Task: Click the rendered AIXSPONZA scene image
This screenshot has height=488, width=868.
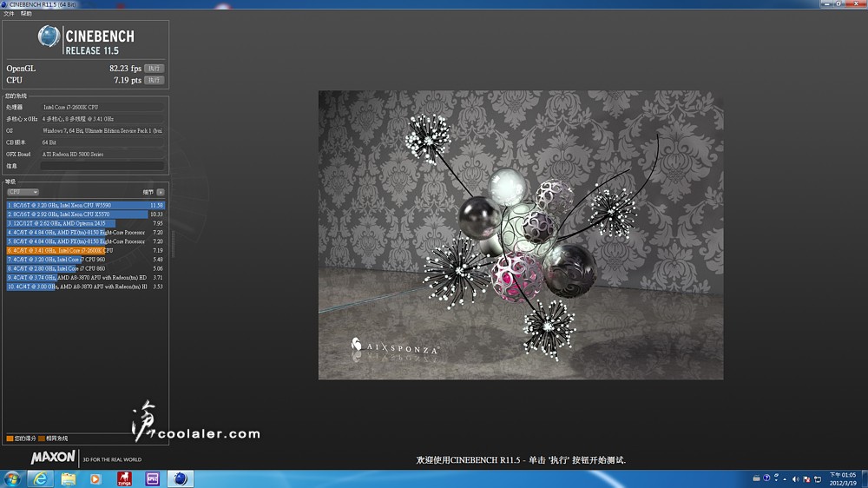Action: (520, 234)
